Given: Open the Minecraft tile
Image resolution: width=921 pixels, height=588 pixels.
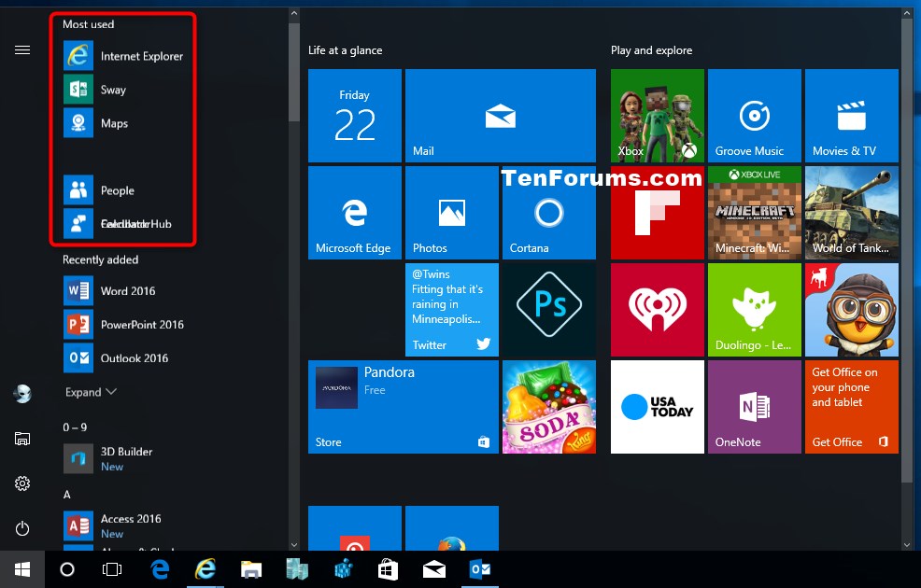Looking at the screenshot, I should tap(754, 213).
